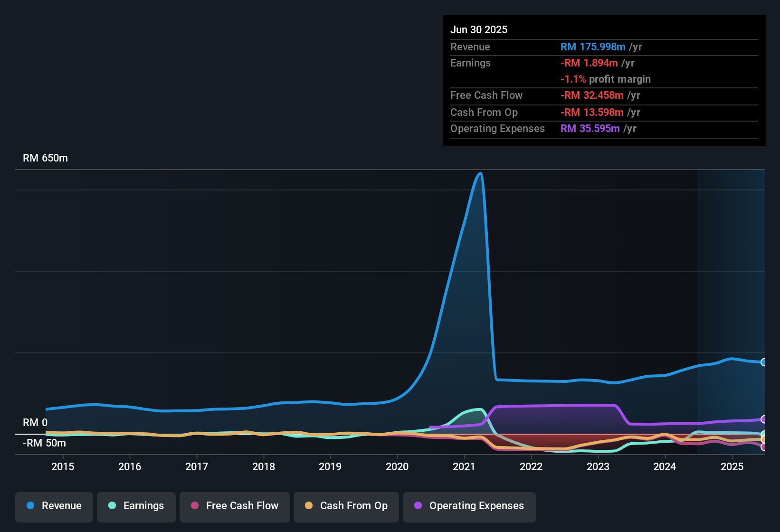Click the -1.1% profit margin text
The height and width of the screenshot is (532, 780).
pyautogui.click(x=606, y=79)
